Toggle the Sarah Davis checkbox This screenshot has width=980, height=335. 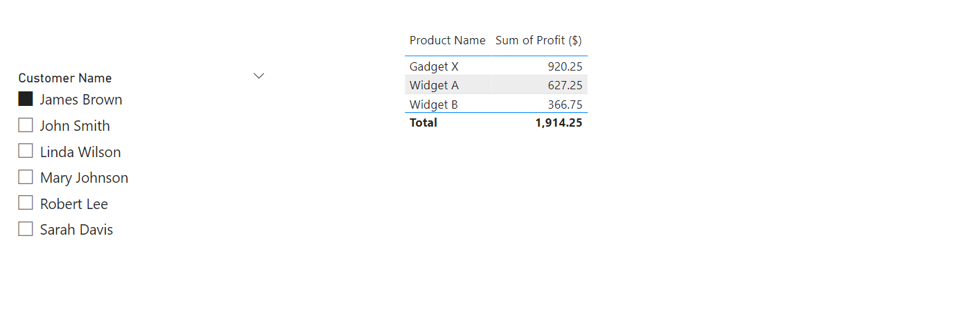[x=26, y=229]
